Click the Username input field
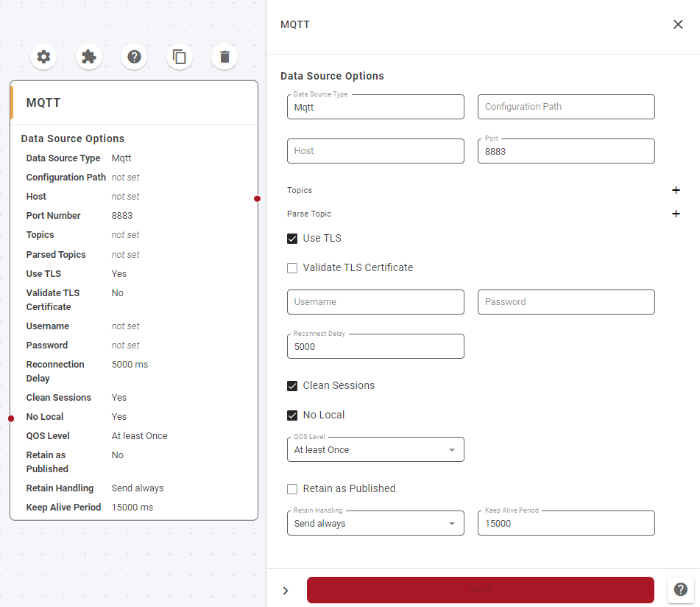 [375, 302]
